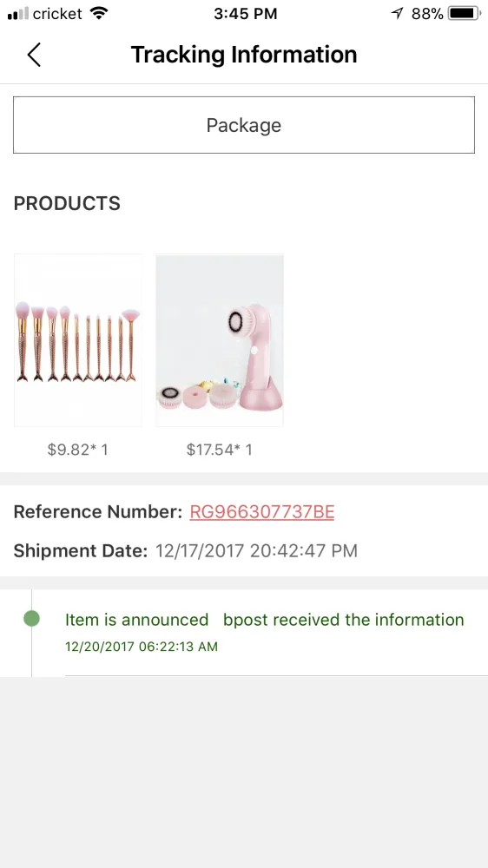Tap the Shipment Date value text
This screenshot has width=488, height=868.
pyautogui.click(x=256, y=551)
